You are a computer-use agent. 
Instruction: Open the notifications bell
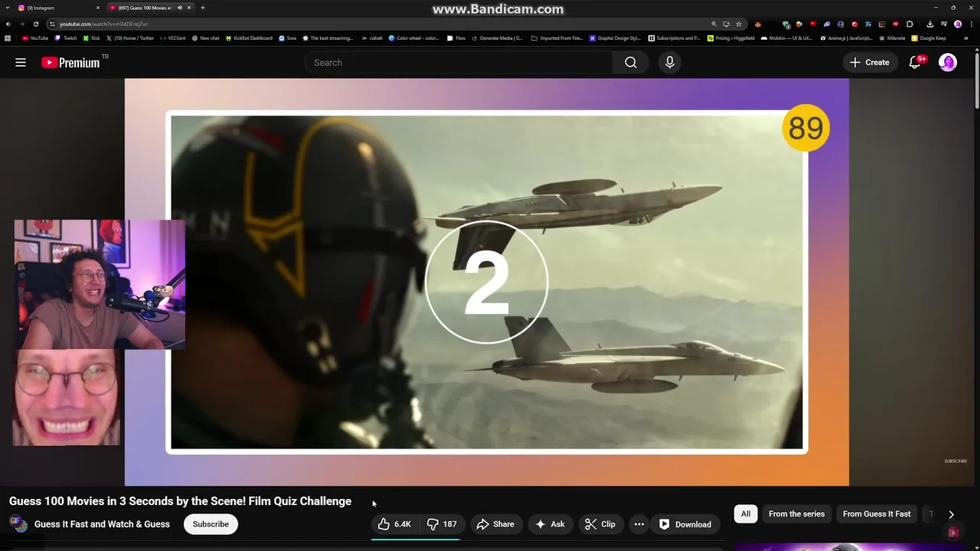[915, 63]
